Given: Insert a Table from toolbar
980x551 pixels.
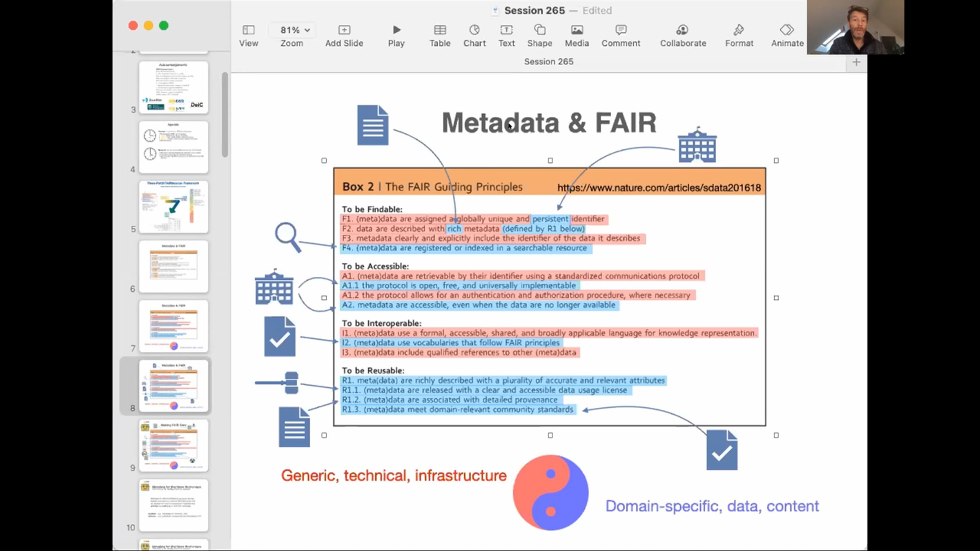Looking at the screenshot, I should 439,35.
